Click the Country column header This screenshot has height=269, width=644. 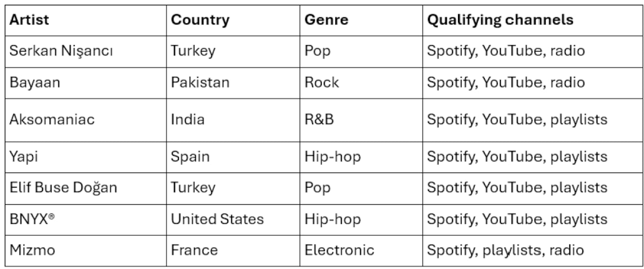233,20
